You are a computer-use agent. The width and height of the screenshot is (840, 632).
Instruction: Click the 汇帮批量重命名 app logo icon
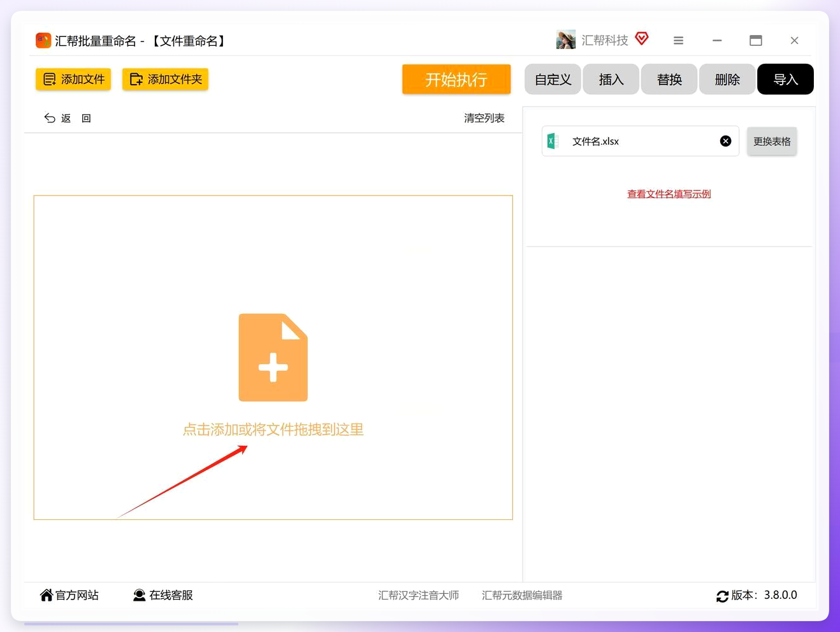[43, 41]
